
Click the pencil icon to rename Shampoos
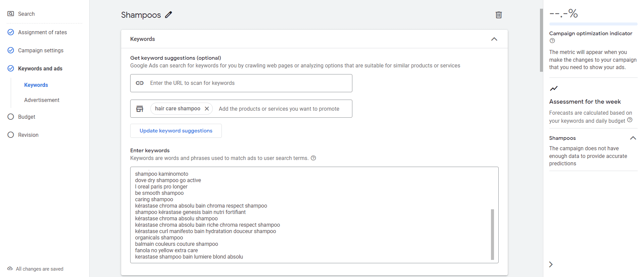pos(168,15)
